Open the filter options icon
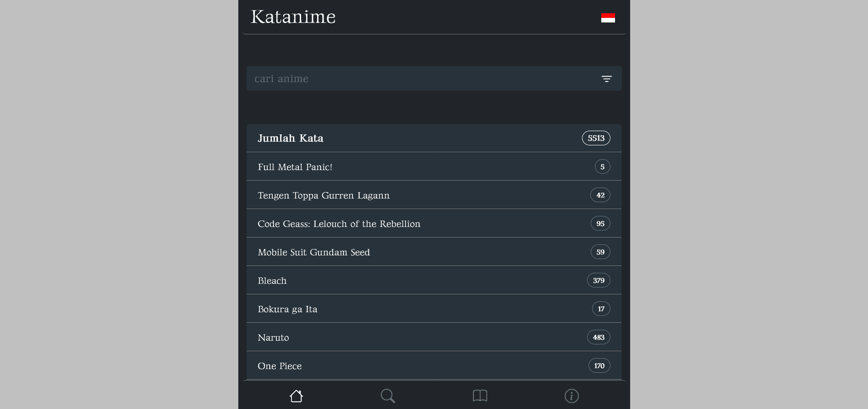The width and height of the screenshot is (868, 409). point(606,79)
